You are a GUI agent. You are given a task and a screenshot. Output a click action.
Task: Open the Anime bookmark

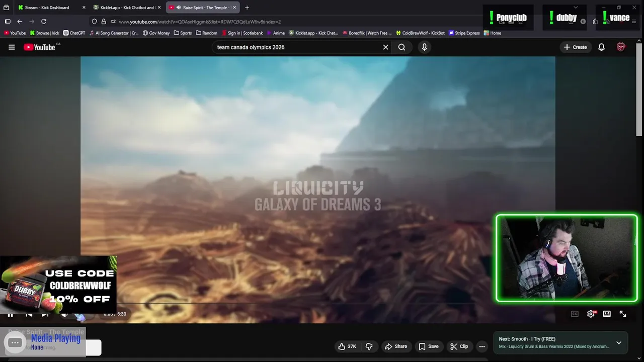tap(276, 33)
